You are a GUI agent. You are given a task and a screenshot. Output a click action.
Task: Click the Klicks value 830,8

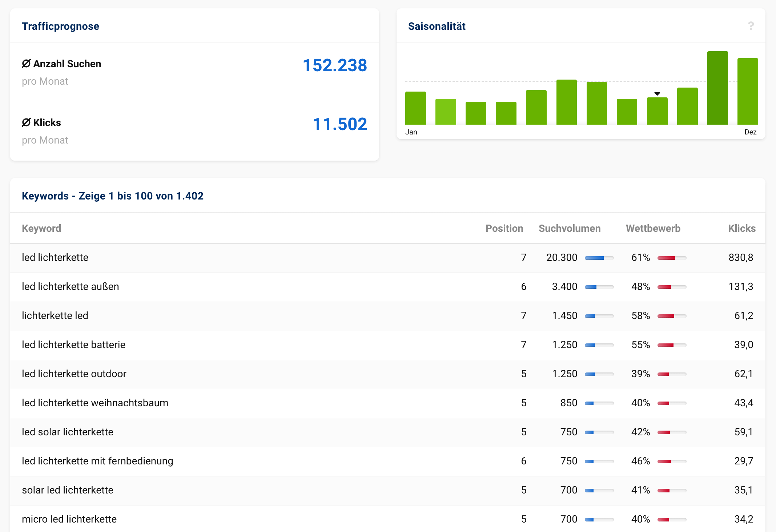tap(741, 257)
